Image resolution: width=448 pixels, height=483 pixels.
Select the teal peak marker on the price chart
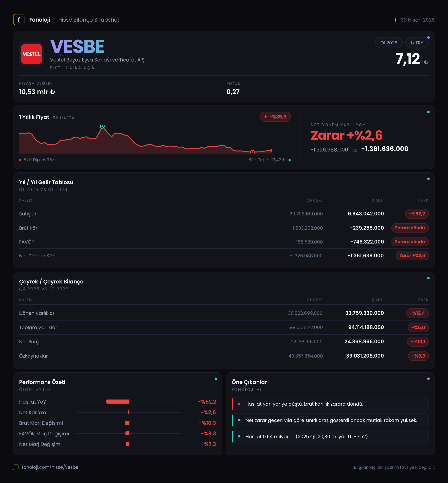point(102,126)
